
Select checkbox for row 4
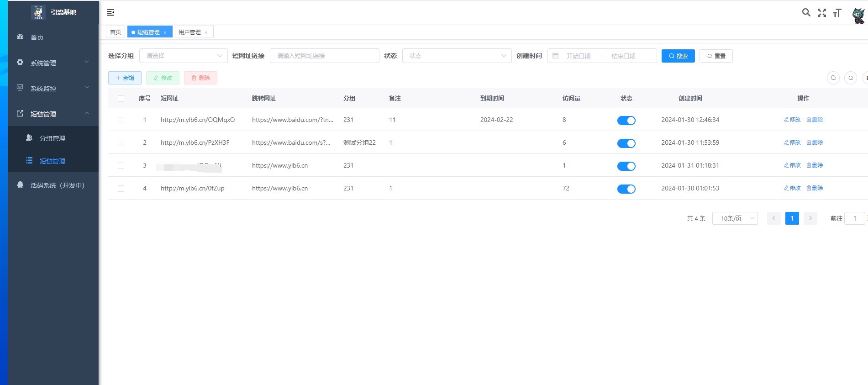121,189
